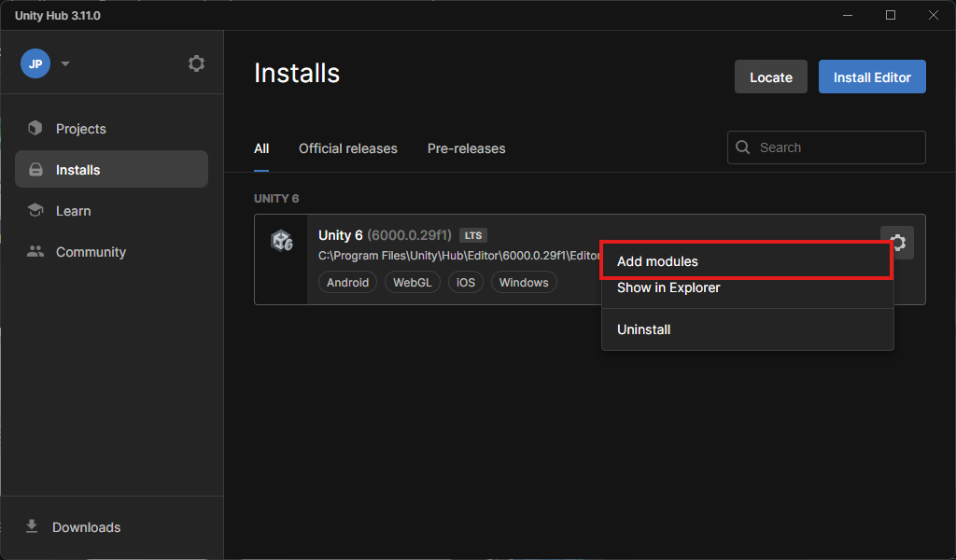
Task: Open the JP account avatar
Action: pos(35,63)
